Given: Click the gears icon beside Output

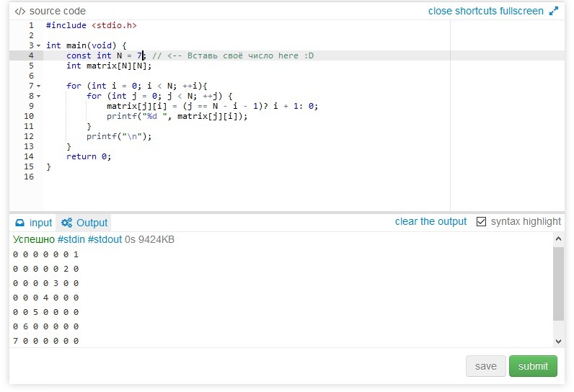Looking at the screenshot, I should point(66,223).
